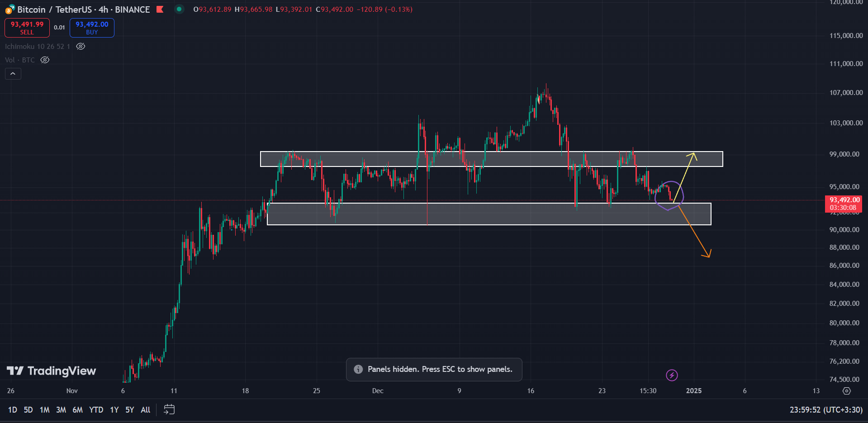868x423 pixels.
Task: Select the 5D time range
Action: click(x=28, y=410)
